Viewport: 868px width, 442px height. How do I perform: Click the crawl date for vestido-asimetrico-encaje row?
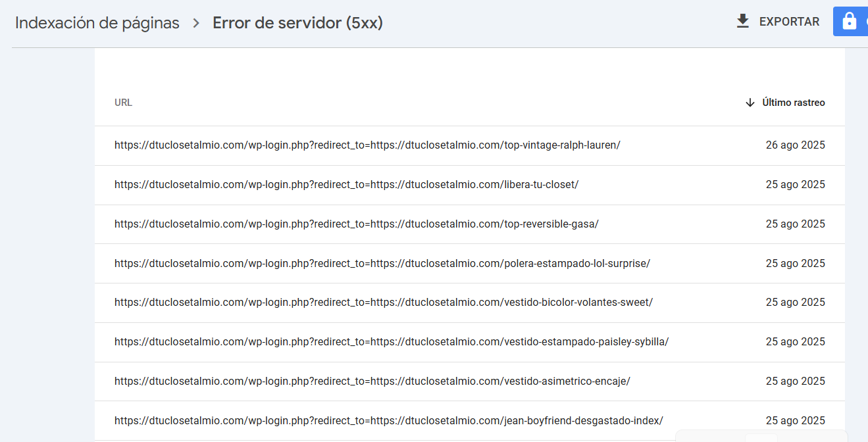click(795, 381)
